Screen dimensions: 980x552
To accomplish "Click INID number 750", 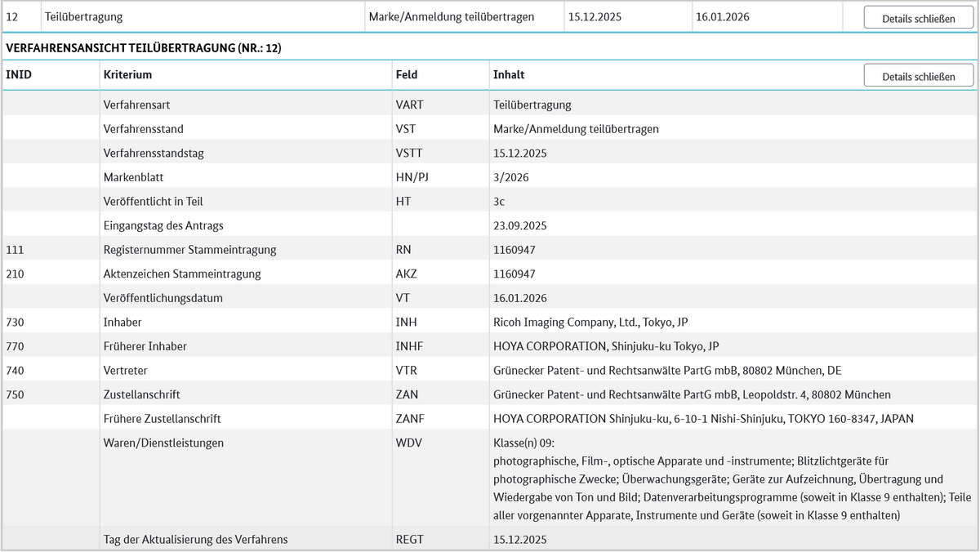I will click(15, 394).
